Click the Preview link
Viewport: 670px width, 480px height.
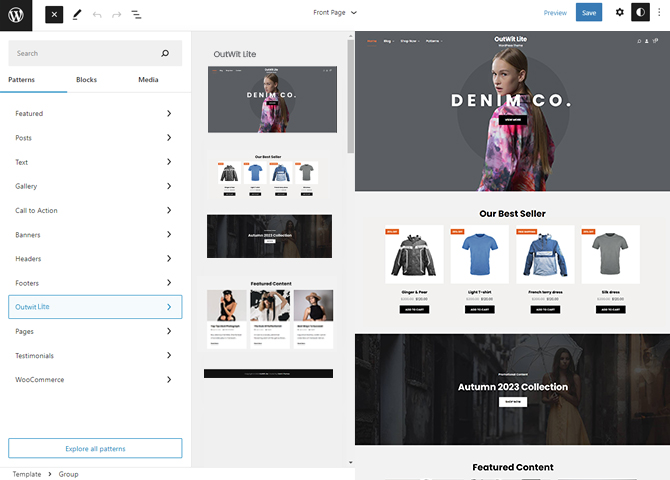(x=555, y=13)
